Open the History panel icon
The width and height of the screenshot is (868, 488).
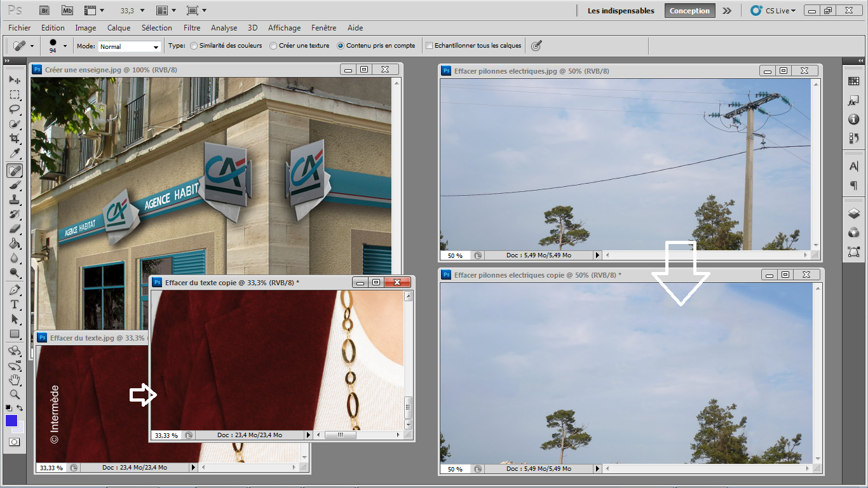(x=853, y=138)
